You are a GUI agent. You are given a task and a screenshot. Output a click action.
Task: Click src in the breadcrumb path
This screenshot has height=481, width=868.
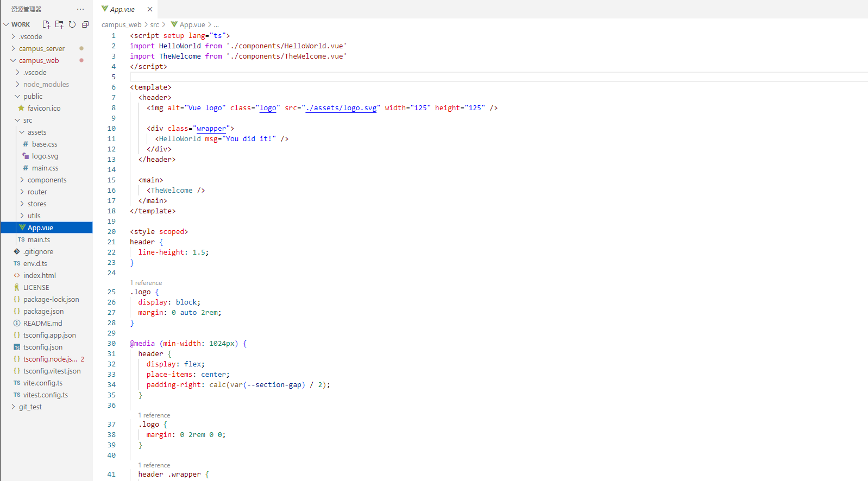155,25
